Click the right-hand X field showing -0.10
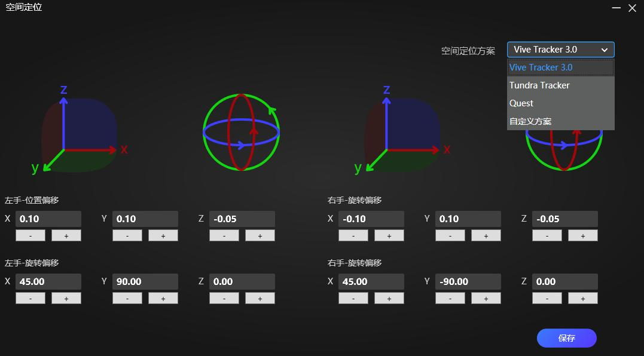 pyautogui.click(x=371, y=219)
